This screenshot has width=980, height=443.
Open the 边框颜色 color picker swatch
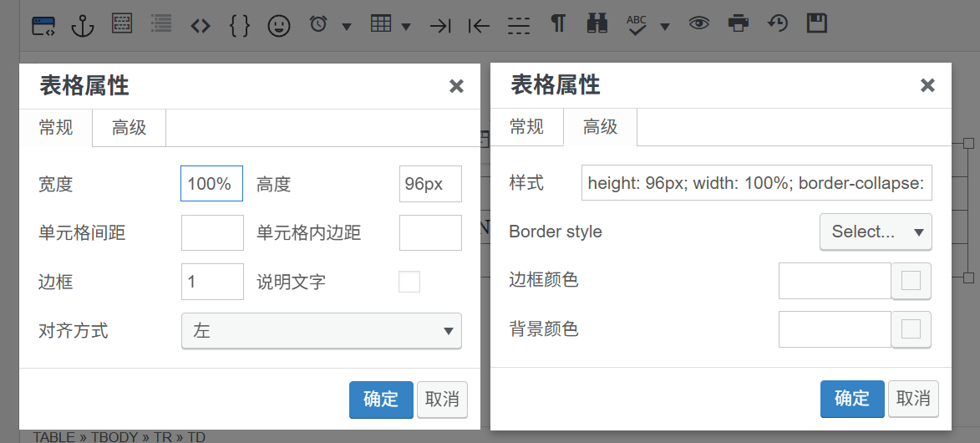(911, 281)
